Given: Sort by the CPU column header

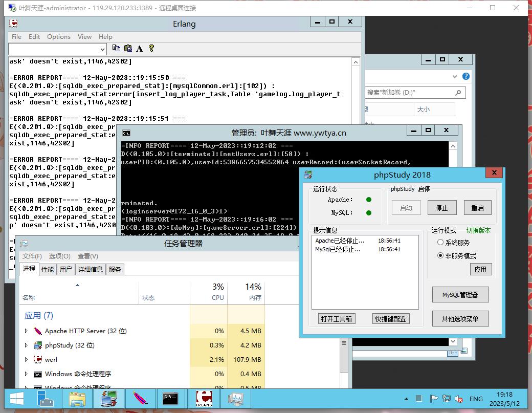Looking at the screenshot, I should (x=209, y=292).
